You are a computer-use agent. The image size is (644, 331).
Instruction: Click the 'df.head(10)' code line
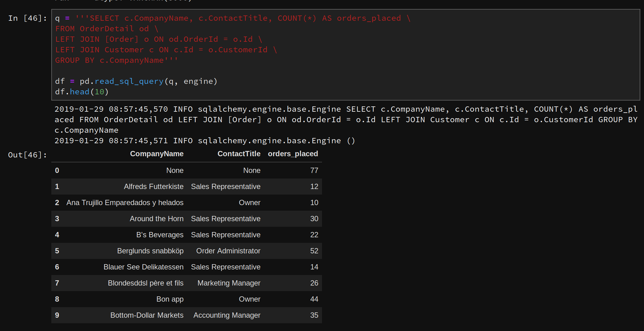pos(82,92)
